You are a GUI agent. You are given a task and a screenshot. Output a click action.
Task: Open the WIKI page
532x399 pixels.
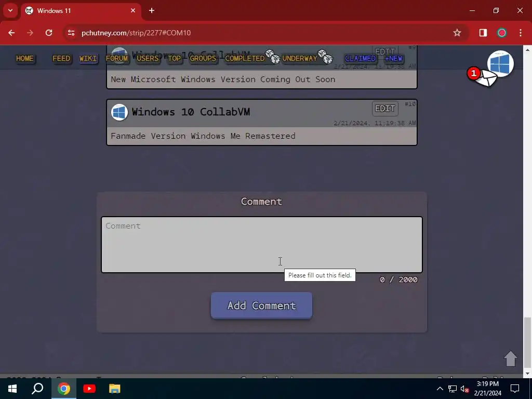88,58
